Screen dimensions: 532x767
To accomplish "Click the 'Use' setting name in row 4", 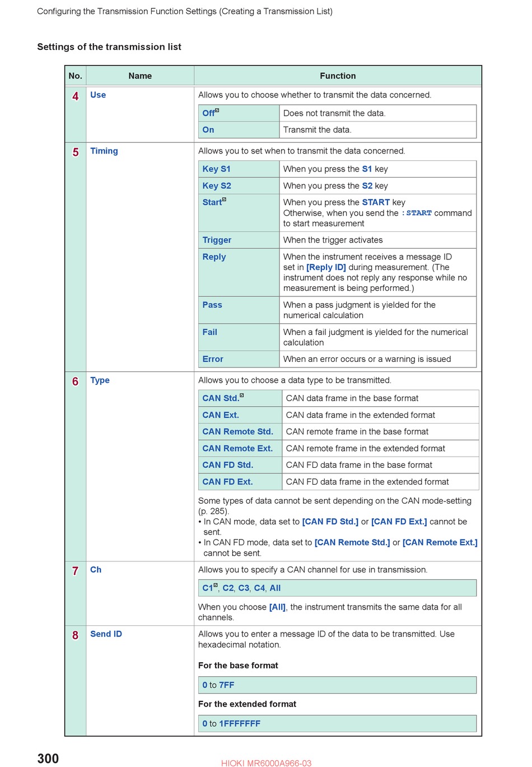I will point(98,95).
